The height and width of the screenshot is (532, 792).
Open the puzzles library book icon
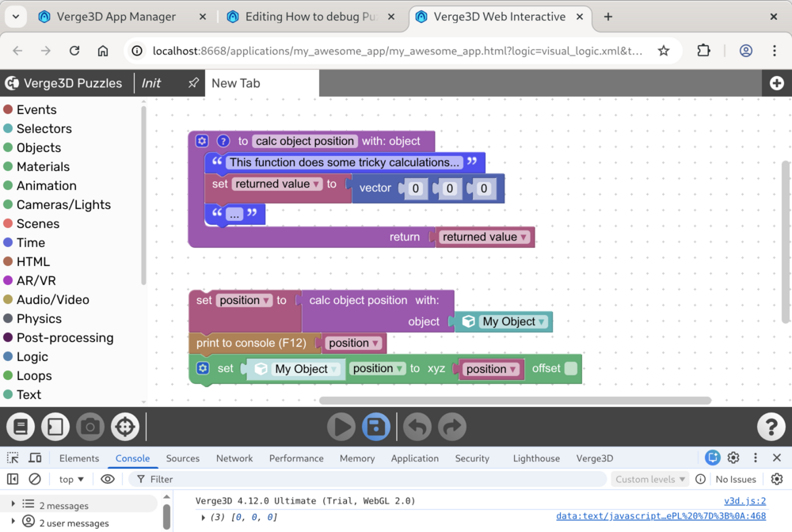click(x=21, y=427)
